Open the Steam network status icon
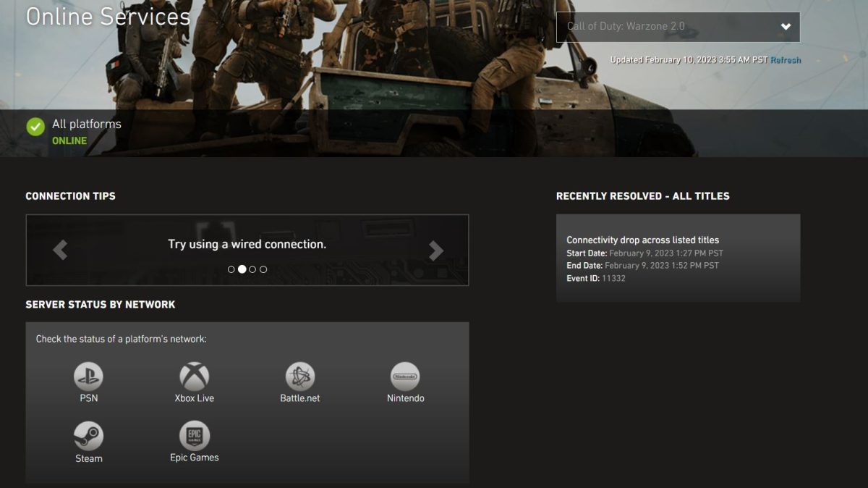The width and height of the screenshot is (868, 488). click(x=88, y=437)
